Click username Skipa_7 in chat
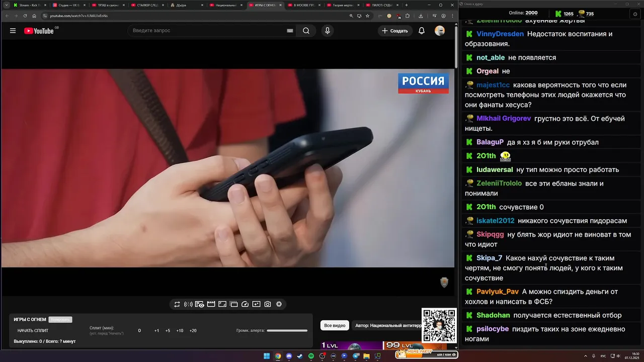This screenshot has width=644, height=362. [x=489, y=258]
